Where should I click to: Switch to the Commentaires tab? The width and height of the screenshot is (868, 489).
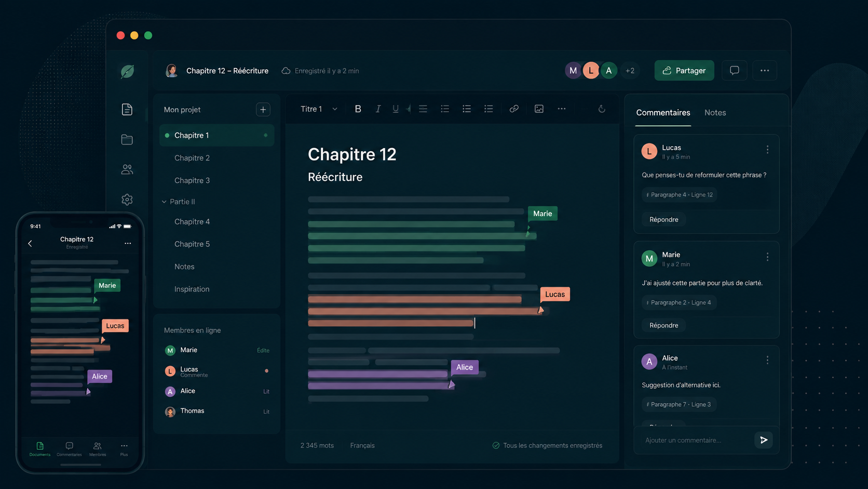pos(663,113)
